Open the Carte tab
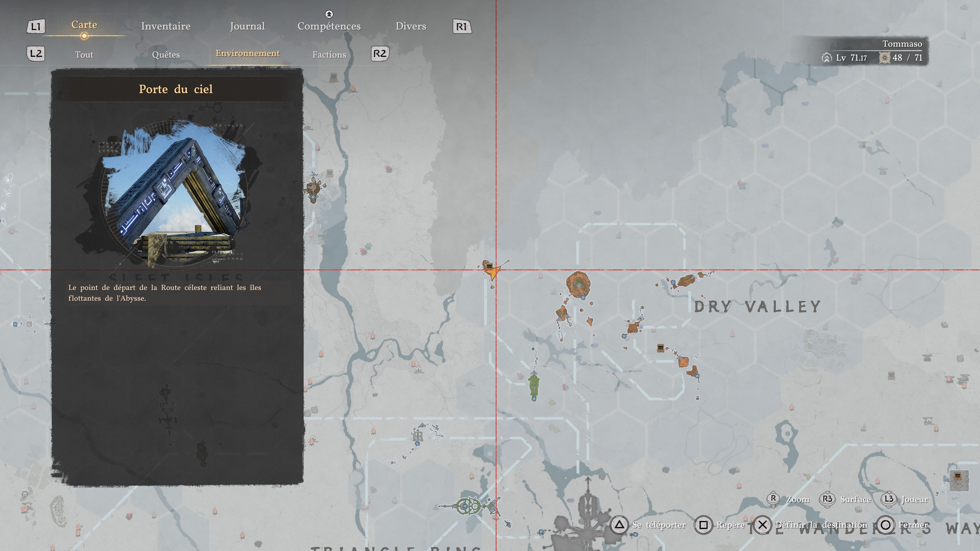980x551 pixels. pos(84,25)
